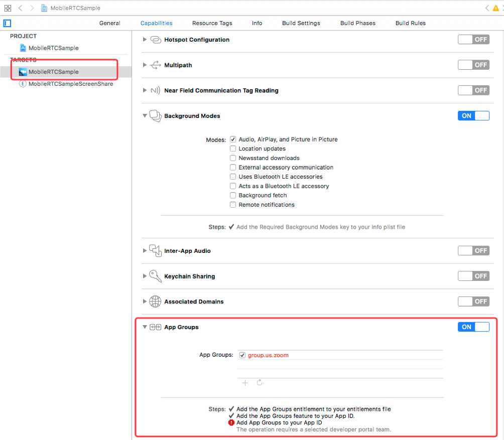Click MobileRTCSample breadcrumb title
The image size is (504, 440).
(75, 8)
